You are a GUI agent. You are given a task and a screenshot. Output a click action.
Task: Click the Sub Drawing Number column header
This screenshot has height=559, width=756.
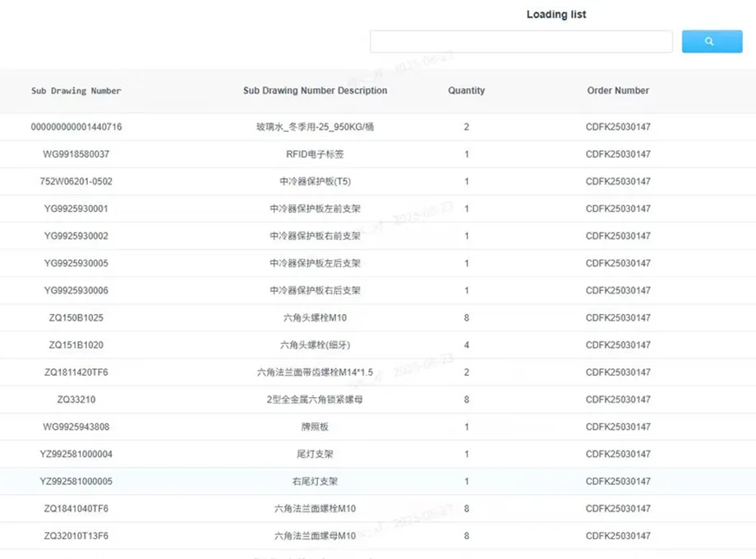point(76,90)
